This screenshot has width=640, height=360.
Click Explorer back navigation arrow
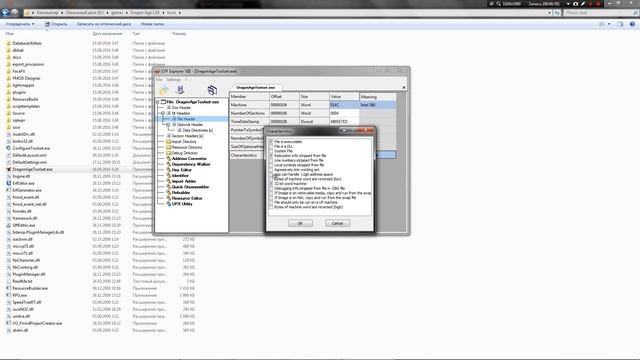point(5,13)
